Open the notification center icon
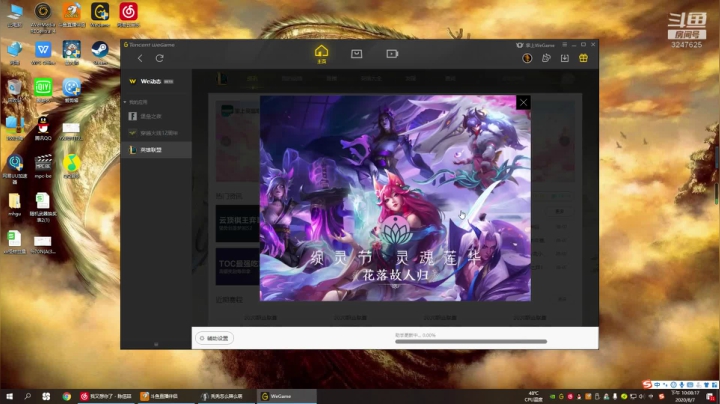This screenshot has width=720, height=404. coord(710,396)
